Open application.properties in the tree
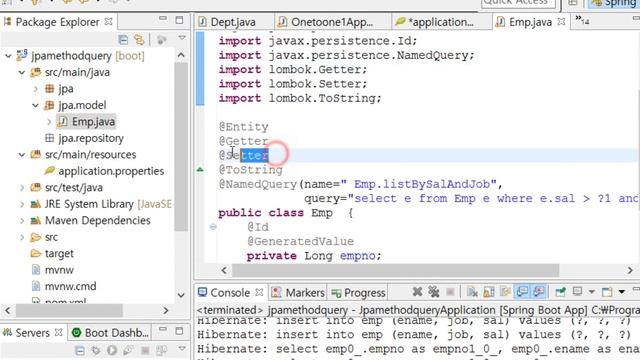Image resolution: width=640 pixels, height=360 pixels. pyautogui.click(x=111, y=171)
